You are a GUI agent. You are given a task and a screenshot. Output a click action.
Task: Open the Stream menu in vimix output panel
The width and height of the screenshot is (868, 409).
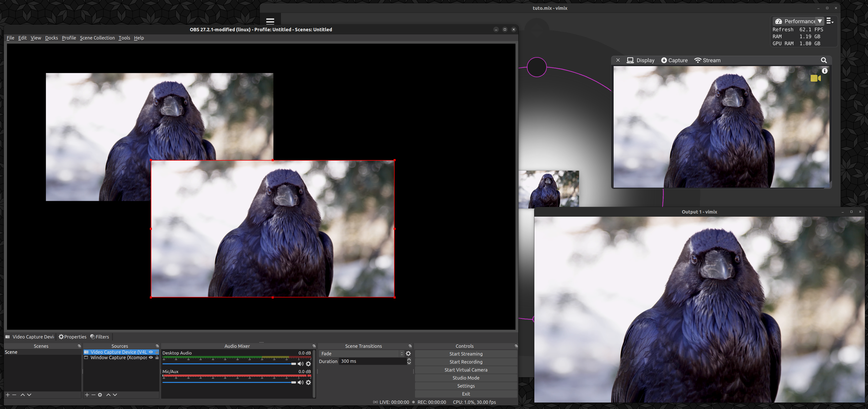[707, 60]
